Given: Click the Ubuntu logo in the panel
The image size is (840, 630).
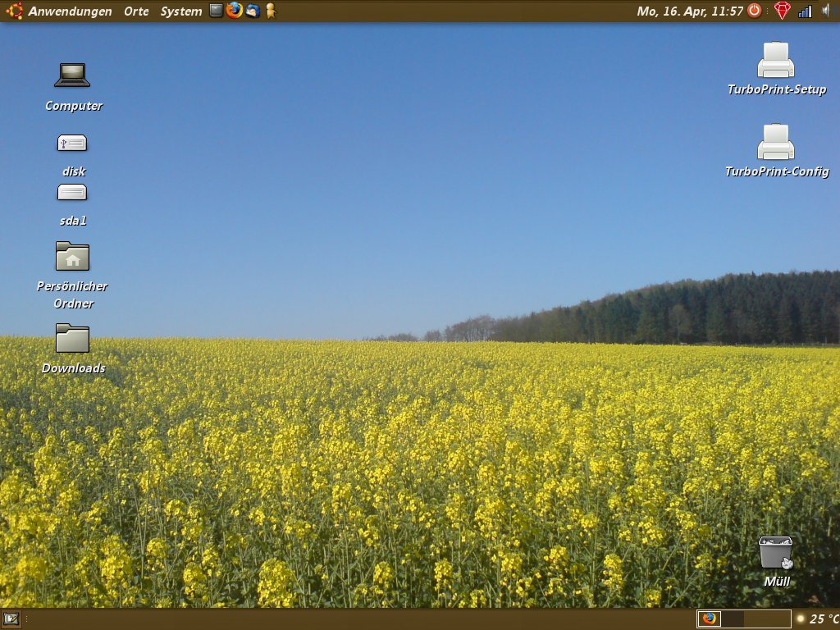Looking at the screenshot, I should pyautogui.click(x=14, y=11).
